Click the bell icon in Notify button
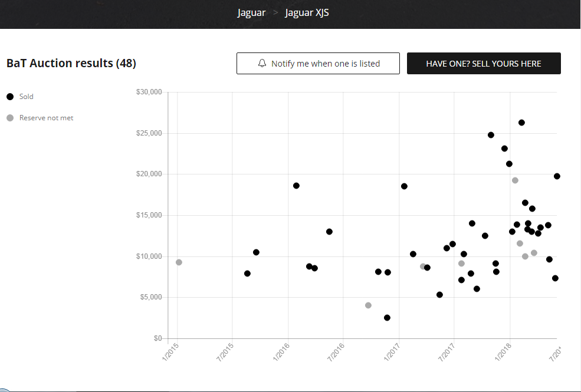This screenshot has width=581, height=392. pyautogui.click(x=262, y=64)
